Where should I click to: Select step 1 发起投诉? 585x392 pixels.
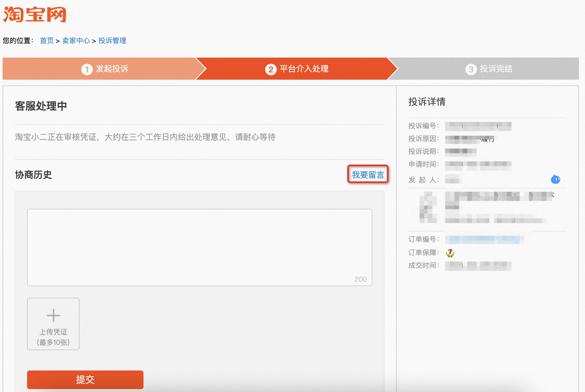[x=105, y=69]
